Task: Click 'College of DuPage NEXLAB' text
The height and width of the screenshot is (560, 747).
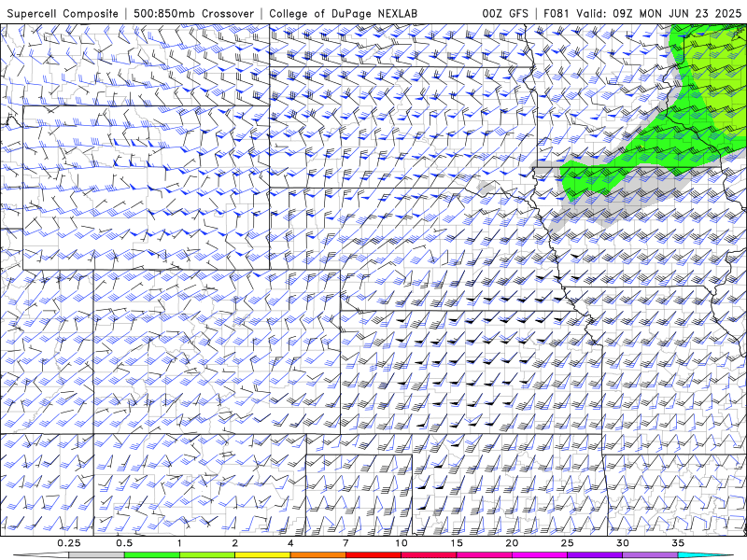Action: 343,13
